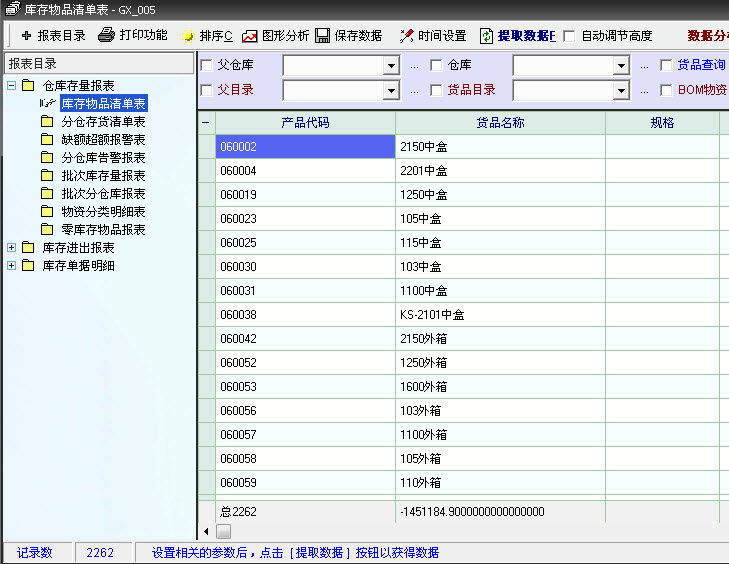Click the 时间设置 wand icon

[x=407, y=36]
